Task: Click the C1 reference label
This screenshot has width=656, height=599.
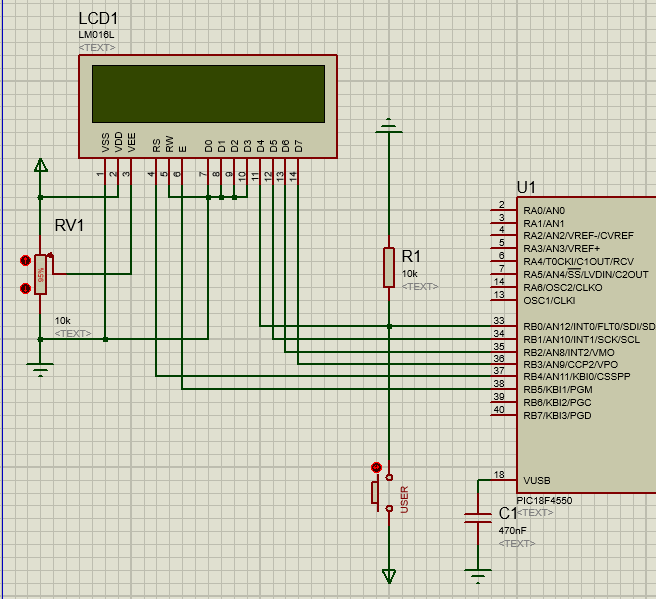Action: [508, 513]
